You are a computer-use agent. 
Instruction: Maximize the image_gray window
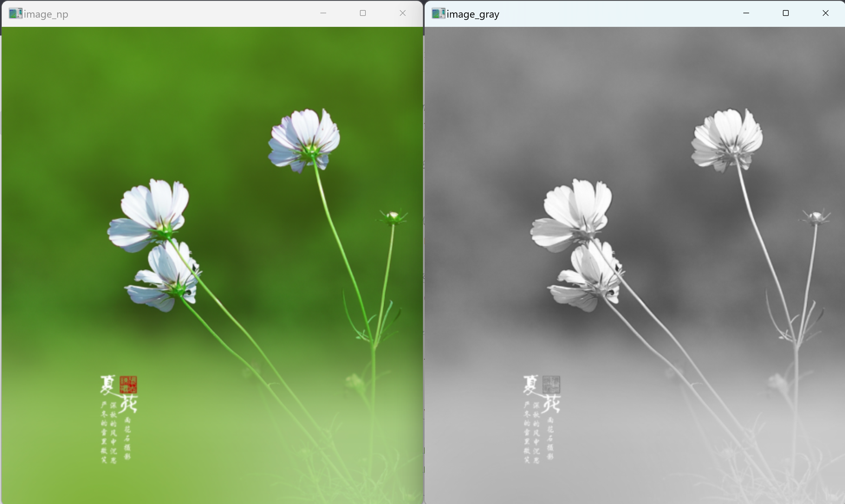(x=785, y=13)
